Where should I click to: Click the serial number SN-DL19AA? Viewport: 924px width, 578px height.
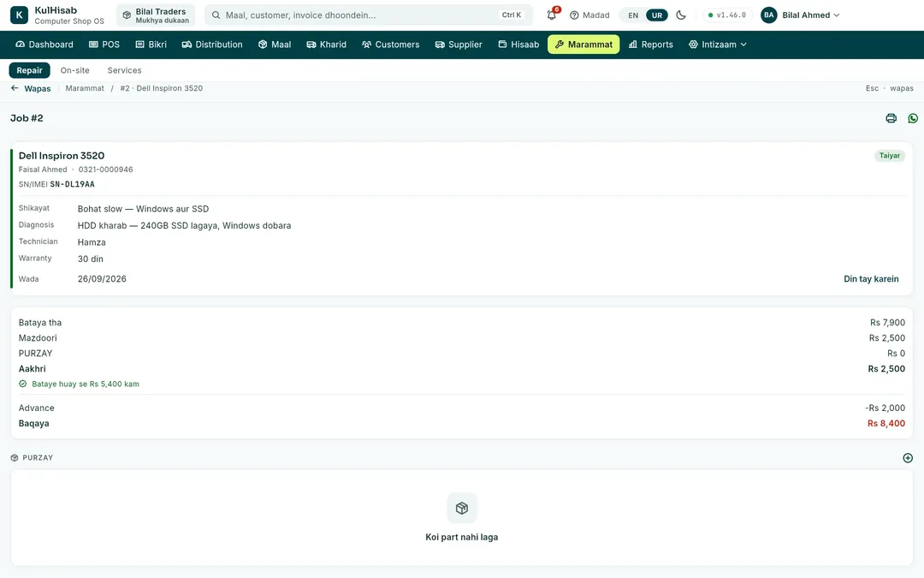point(73,184)
